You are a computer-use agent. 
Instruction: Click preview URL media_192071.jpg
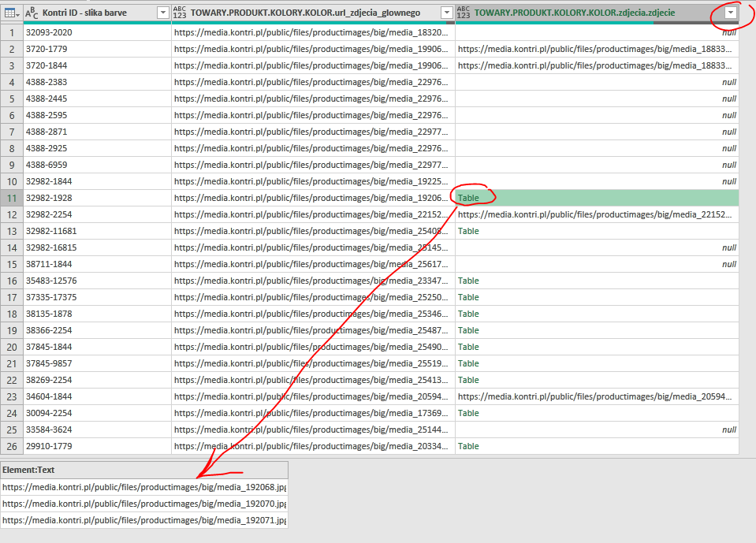[144, 520]
